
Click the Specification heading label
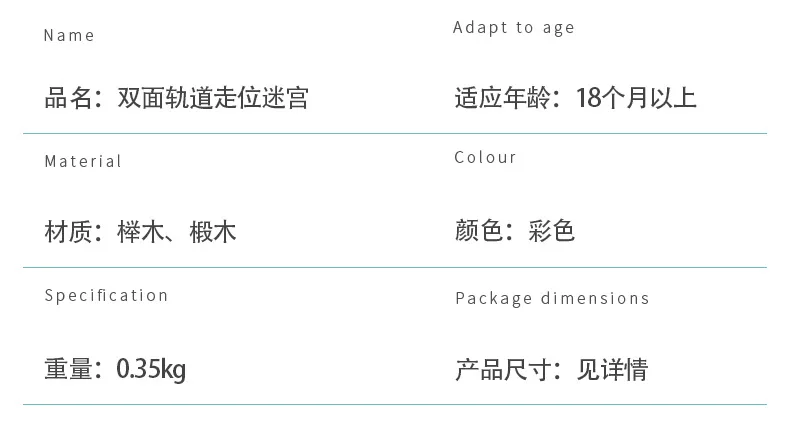(x=106, y=295)
